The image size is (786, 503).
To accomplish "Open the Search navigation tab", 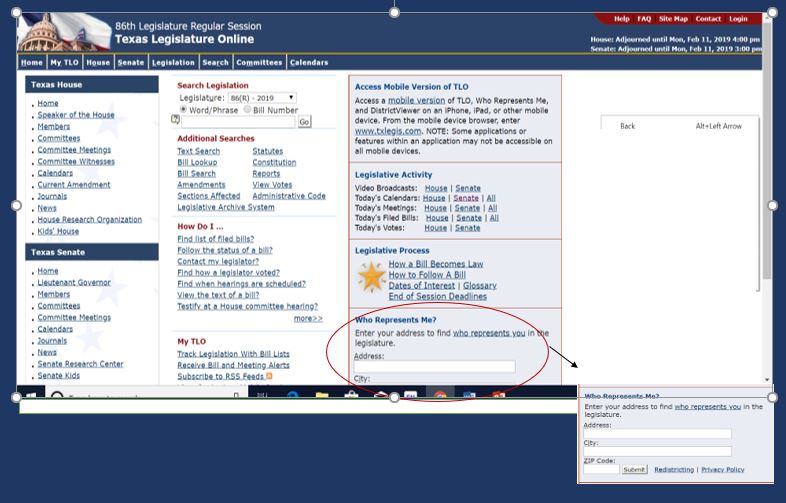I will (x=215, y=63).
